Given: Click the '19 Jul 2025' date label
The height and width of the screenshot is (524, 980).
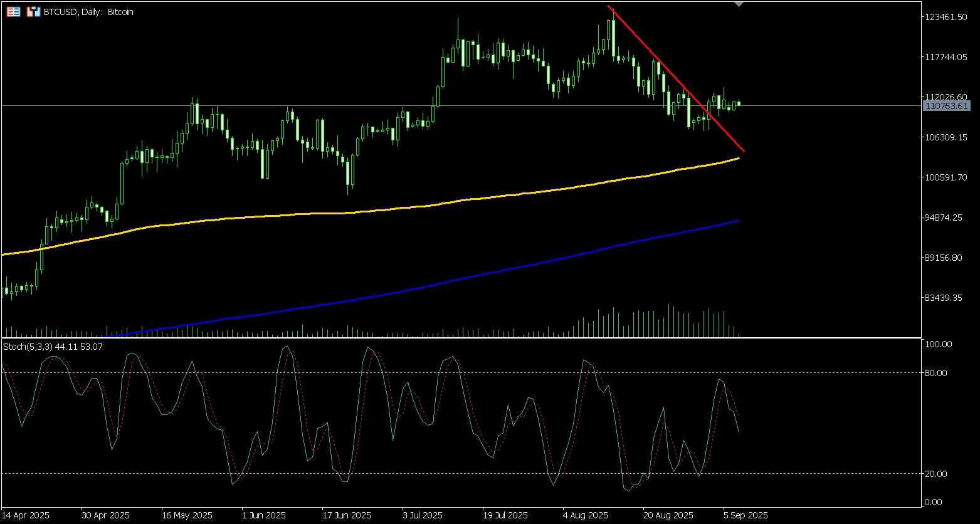Looking at the screenshot, I should (505, 516).
